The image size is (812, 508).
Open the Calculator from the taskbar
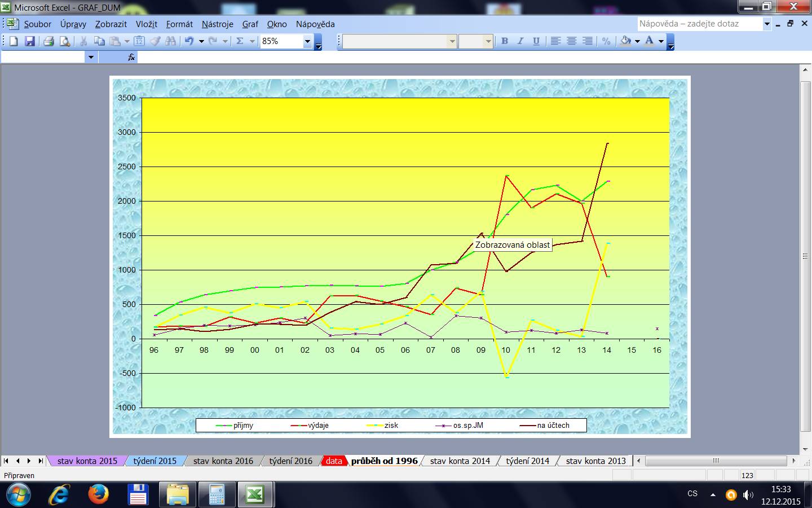pyautogui.click(x=217, y=495)
